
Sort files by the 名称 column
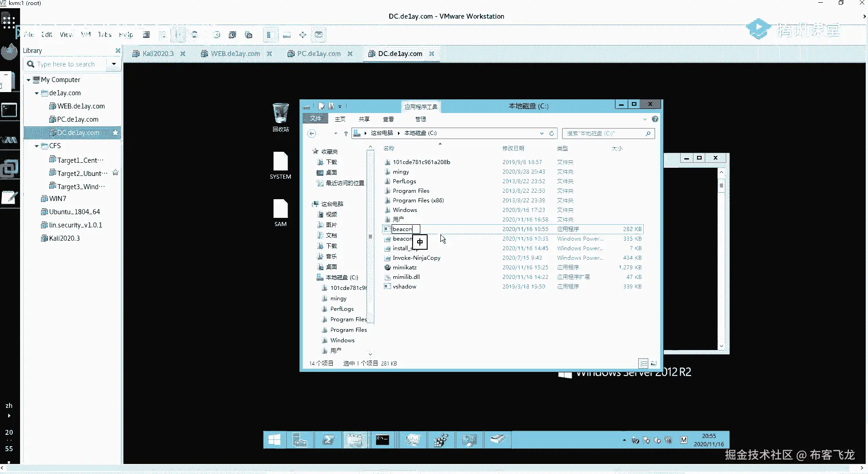pos(389,149)
